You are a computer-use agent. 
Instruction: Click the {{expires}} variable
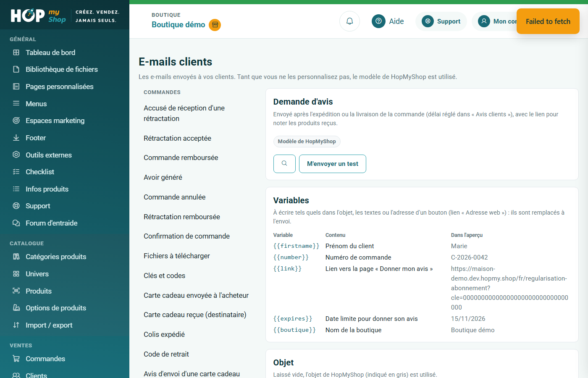point(293,319)
